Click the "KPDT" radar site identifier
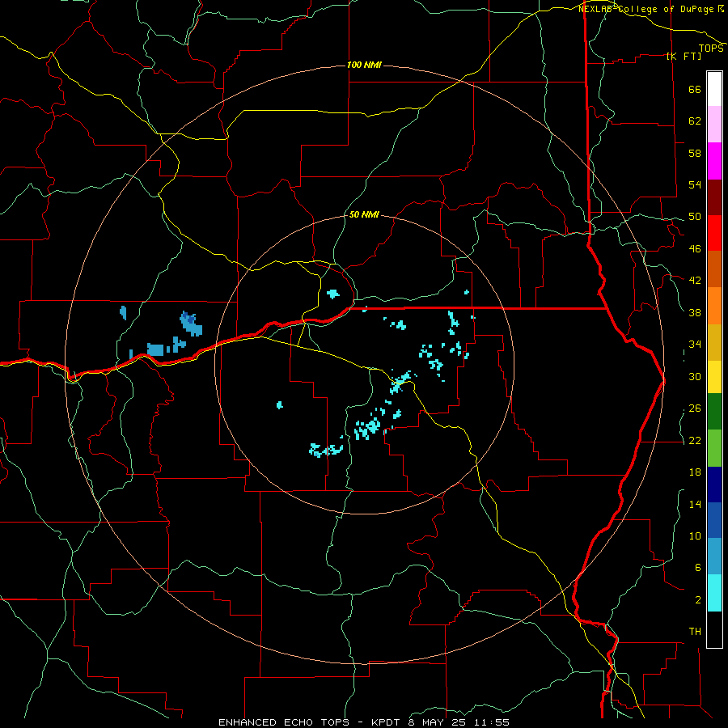Image resolution: width=728 pixels, height=728 pixels. point(385,722)
